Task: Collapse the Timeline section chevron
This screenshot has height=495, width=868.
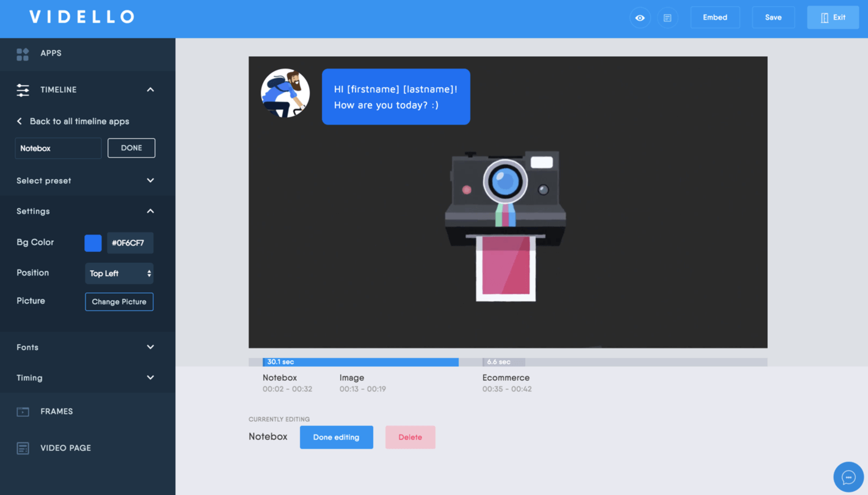Action: click(150, 90)
